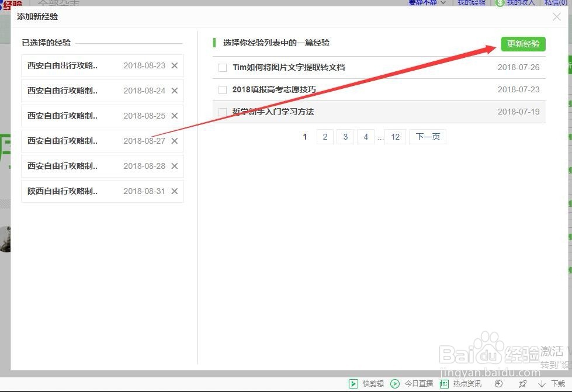The height and width of the screenshot is (392, 572).
Task: Remove the 2018-08-24 西安自由行攻略制.. entry
Action: point(174,91)
